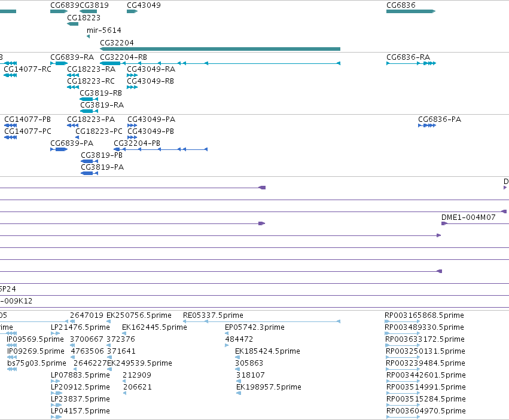Screen dimensions: 509x420
Task: Click EST LP04157.5prime
Action: 56,417
